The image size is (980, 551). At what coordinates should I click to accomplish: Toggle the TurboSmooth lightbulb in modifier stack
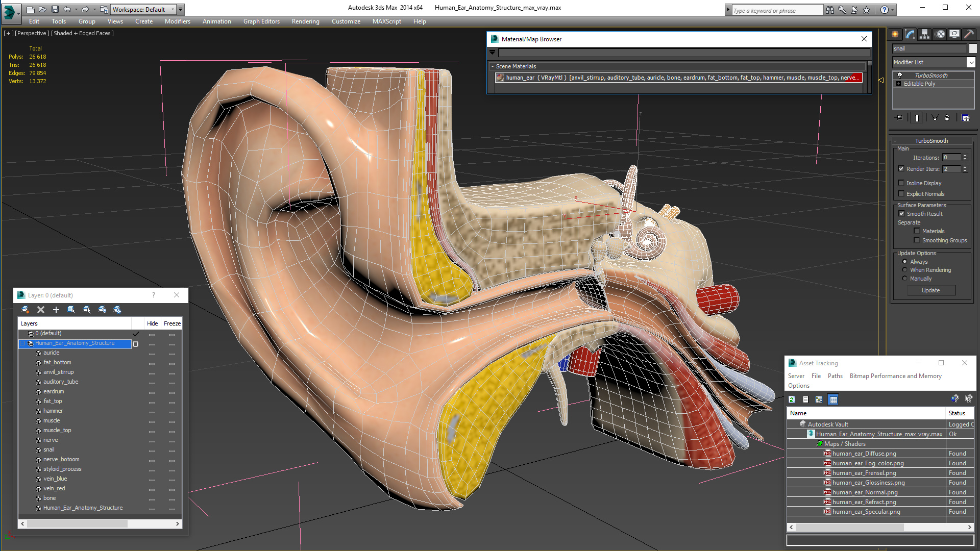click(900, 76)
